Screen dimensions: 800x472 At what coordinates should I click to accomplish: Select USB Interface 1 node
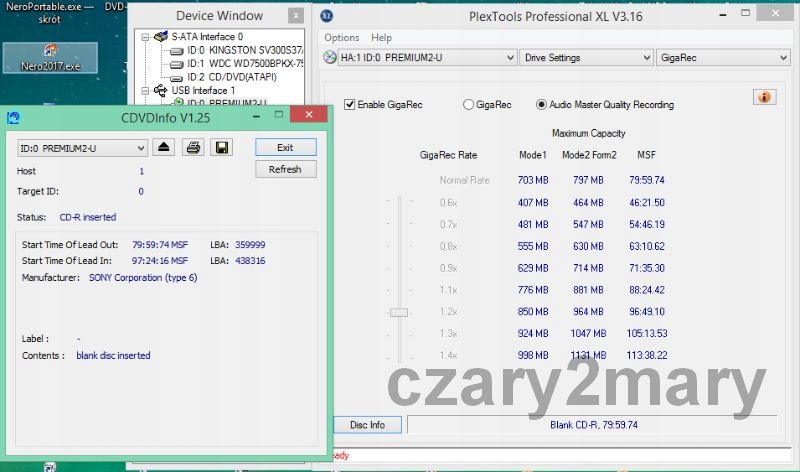pyautogui.click(x=204, y=90)
